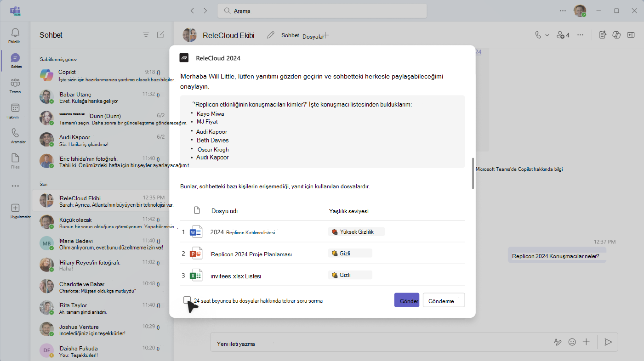The image size is (644, 361).
Task: Start a new chat with compose icon
Action: point(160,34)
